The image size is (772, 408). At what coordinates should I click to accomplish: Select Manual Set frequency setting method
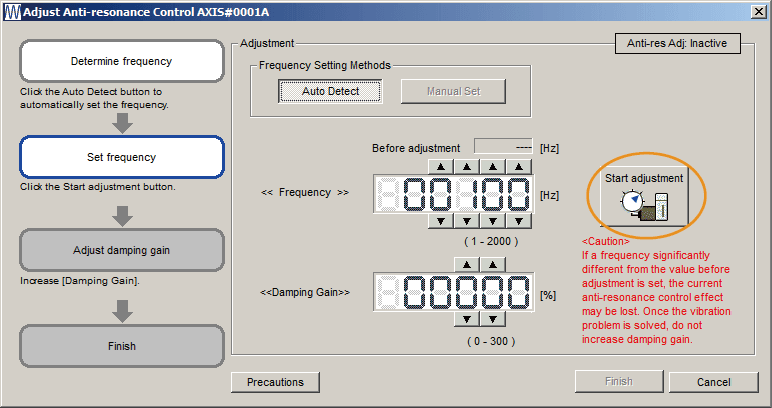(x=453, y=91)
